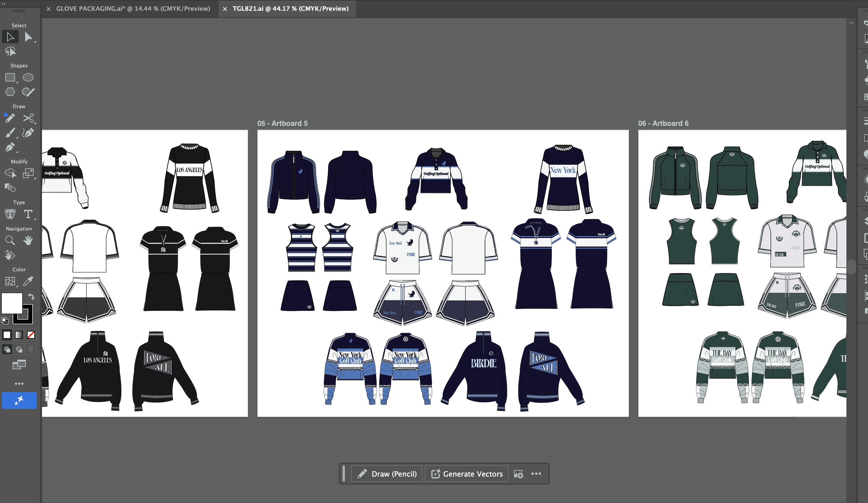Select the Paintbrush tool
This screenshot has width=868, height=503.
pos(10,133)
